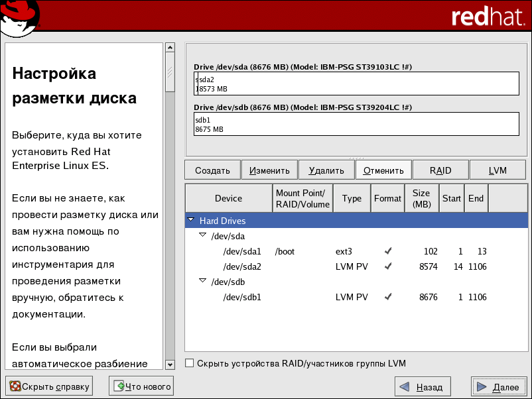Click the format checkmark for /dev/sda1
Image resolution: width=532 pixels, height=399 pixels.
[388, 251]
